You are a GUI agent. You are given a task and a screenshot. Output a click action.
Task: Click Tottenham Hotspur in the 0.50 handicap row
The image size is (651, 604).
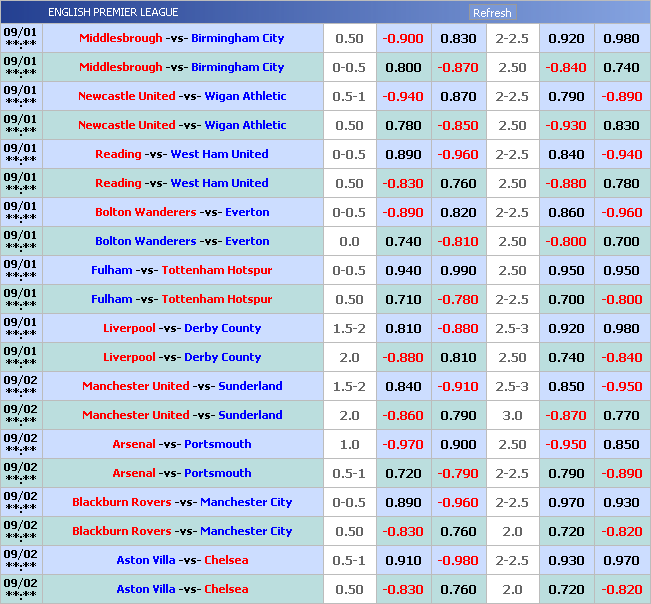point(216,300)
